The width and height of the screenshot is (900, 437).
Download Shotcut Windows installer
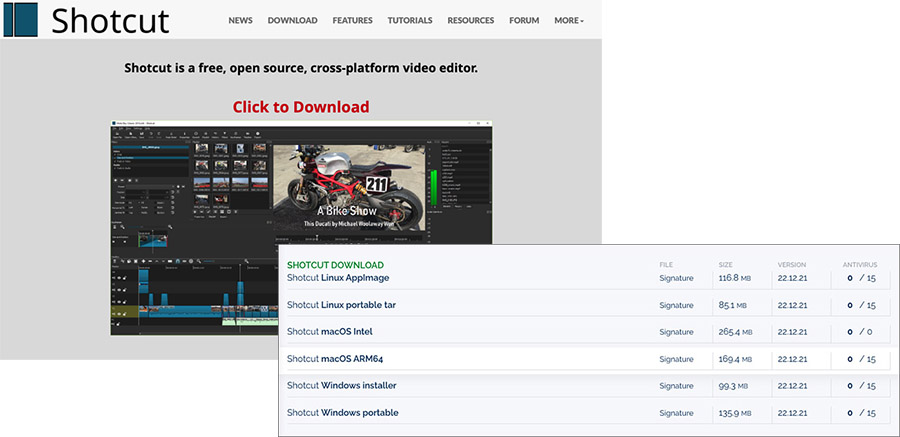tap(342, 385)
